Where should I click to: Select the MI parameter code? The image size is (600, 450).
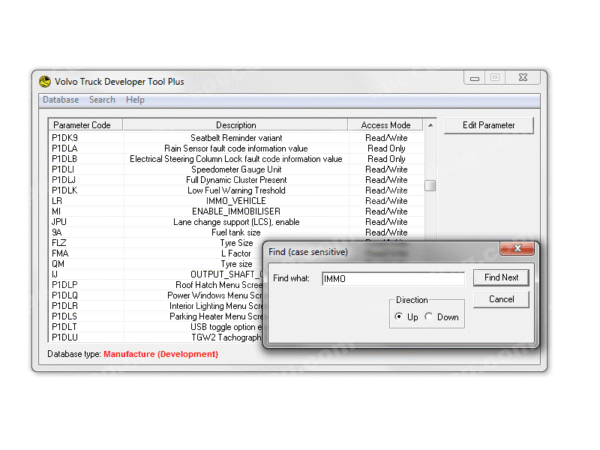pyautogui.click(x=56, y=212)
